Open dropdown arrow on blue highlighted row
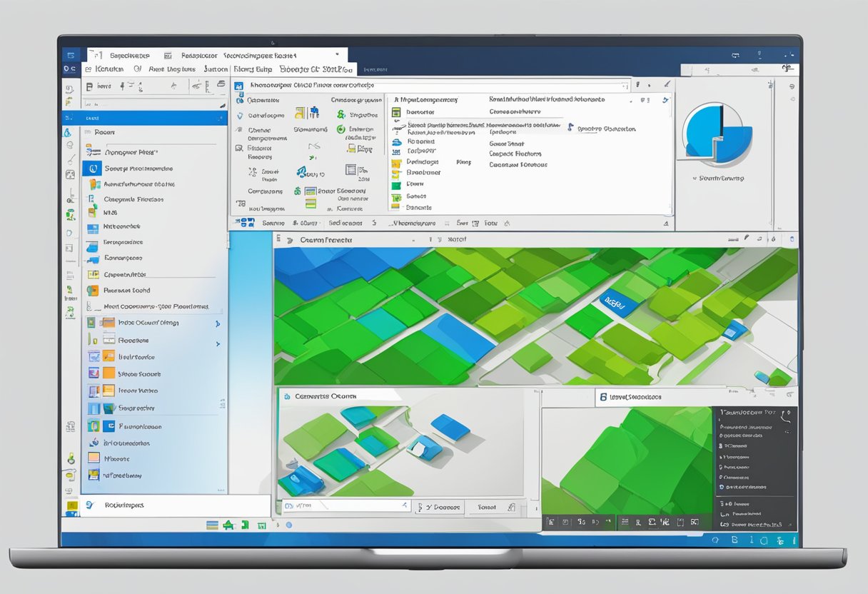This screenshot has height=594, width=868. 221,118
